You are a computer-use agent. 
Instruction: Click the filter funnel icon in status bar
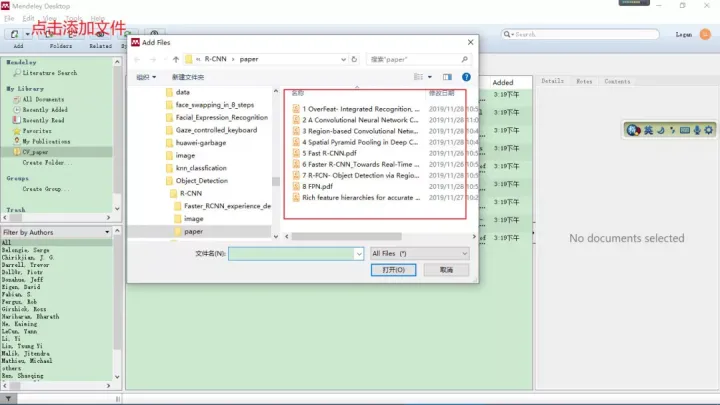[x=8, y=399]
